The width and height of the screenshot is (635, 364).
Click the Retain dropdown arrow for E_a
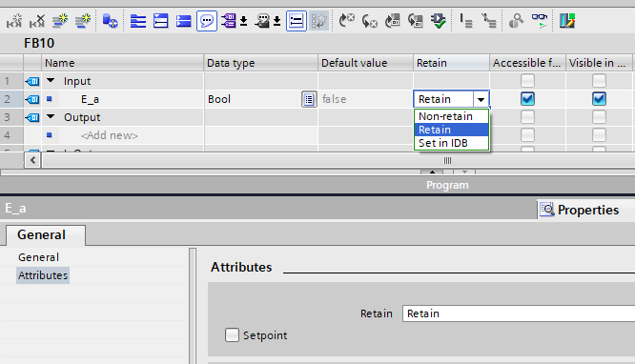(481, 99)
